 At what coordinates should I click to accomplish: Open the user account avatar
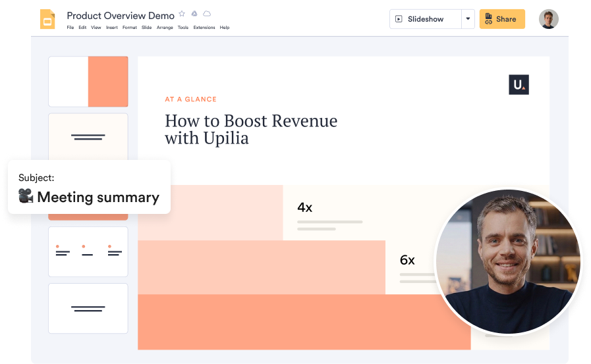click(x=548, y=19)
